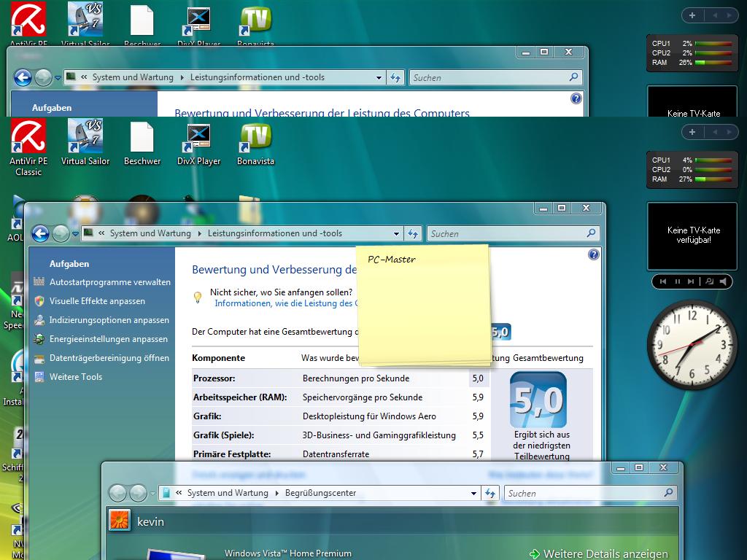Click the 'Prozessor:' component row label
The height and width of the screenshot is (560, 747).
coord(214,378)
